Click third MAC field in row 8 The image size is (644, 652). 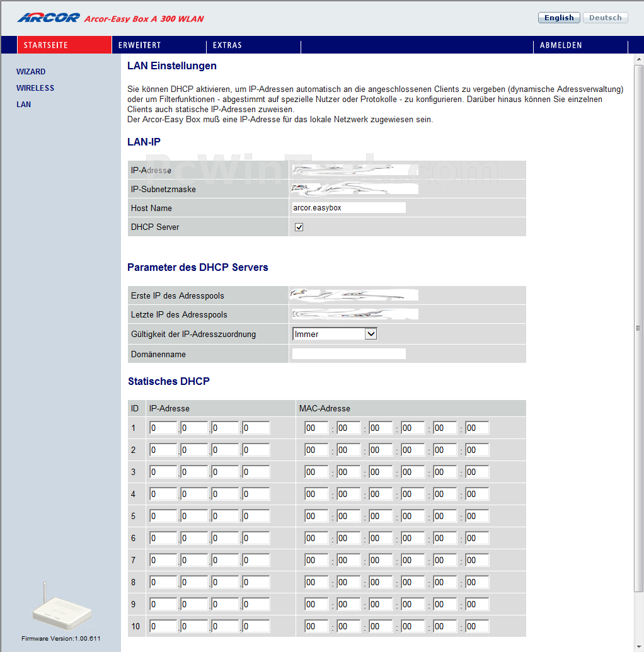[380, 582]
